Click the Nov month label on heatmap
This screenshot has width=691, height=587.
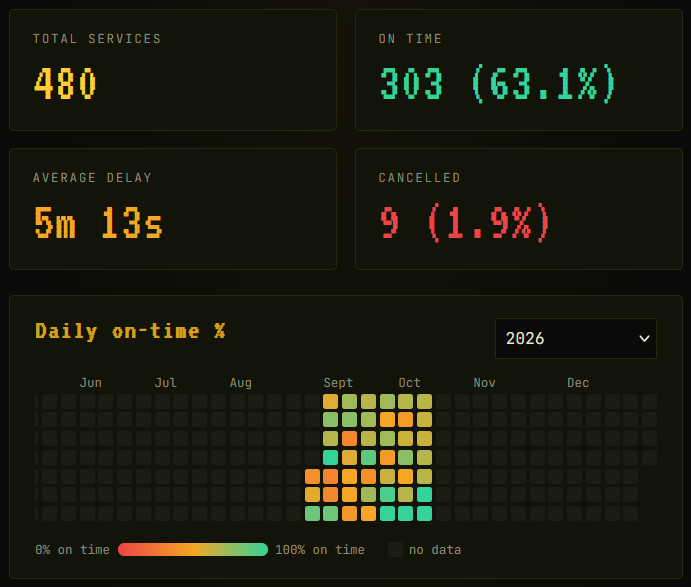(484, 383)
